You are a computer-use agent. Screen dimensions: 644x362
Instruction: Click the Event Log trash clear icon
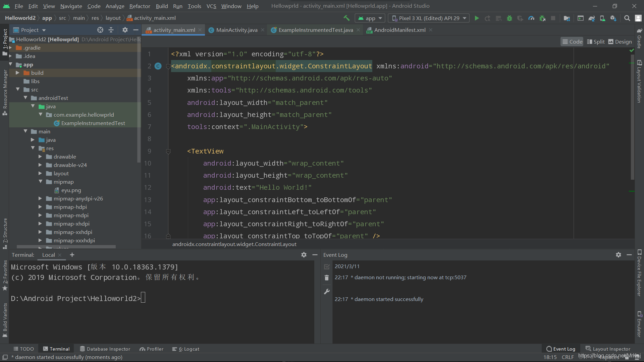[327, 278]
